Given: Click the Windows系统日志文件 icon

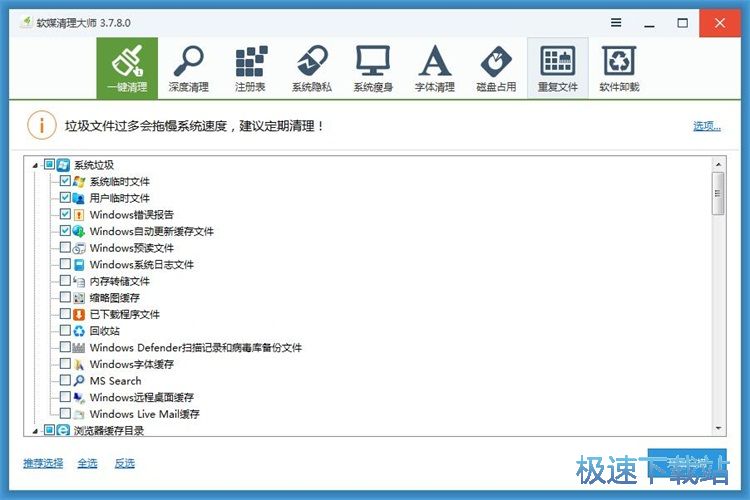Looking at the screenshot, I should click(79, 265).
